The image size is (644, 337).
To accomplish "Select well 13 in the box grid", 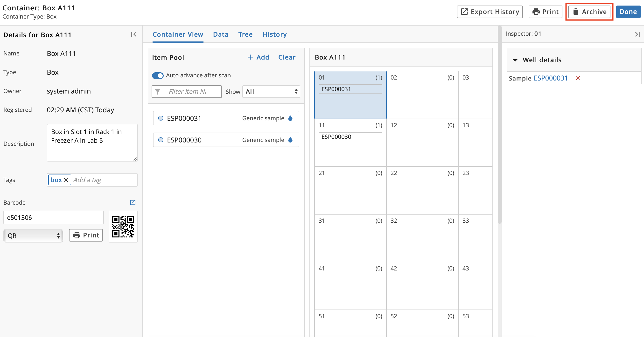I will pyautogui.click(x=476, y=143).
